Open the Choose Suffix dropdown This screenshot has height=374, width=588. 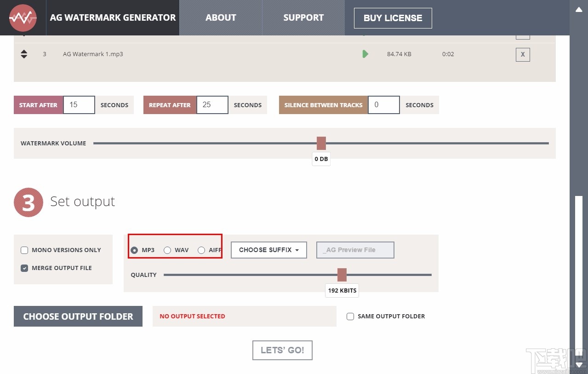[x=269, y=250]
